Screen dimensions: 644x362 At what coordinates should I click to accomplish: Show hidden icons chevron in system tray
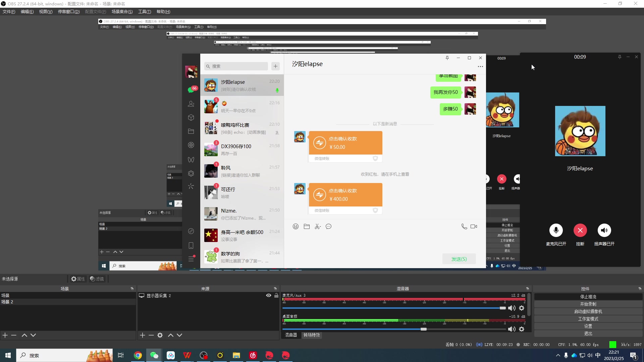(x=558, y=355)
